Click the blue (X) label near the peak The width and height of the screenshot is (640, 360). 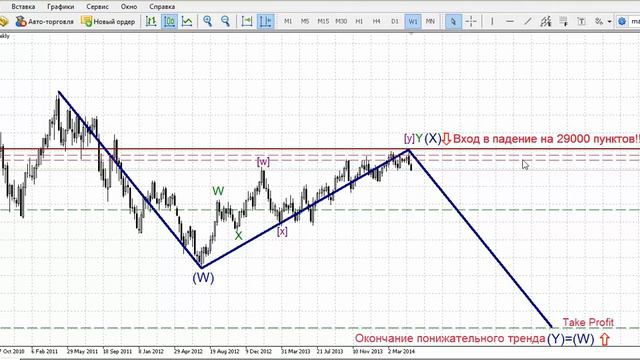[433, 139]
